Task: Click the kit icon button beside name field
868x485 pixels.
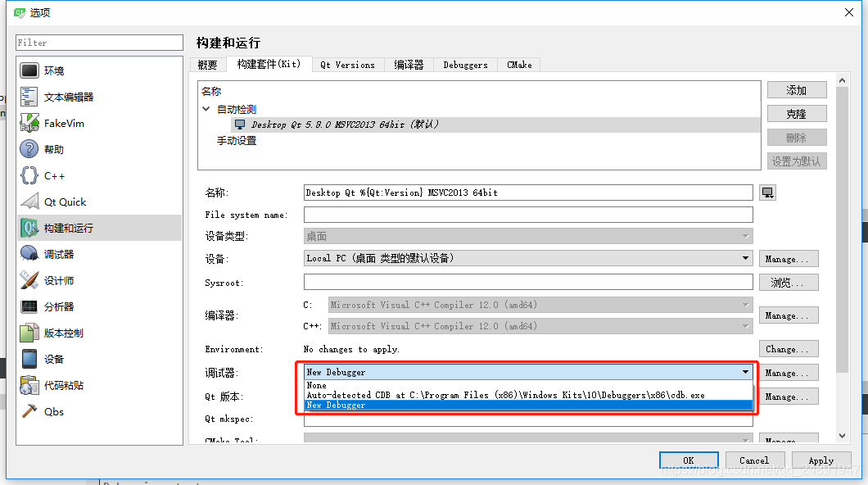Action: [x=767, y=193]
